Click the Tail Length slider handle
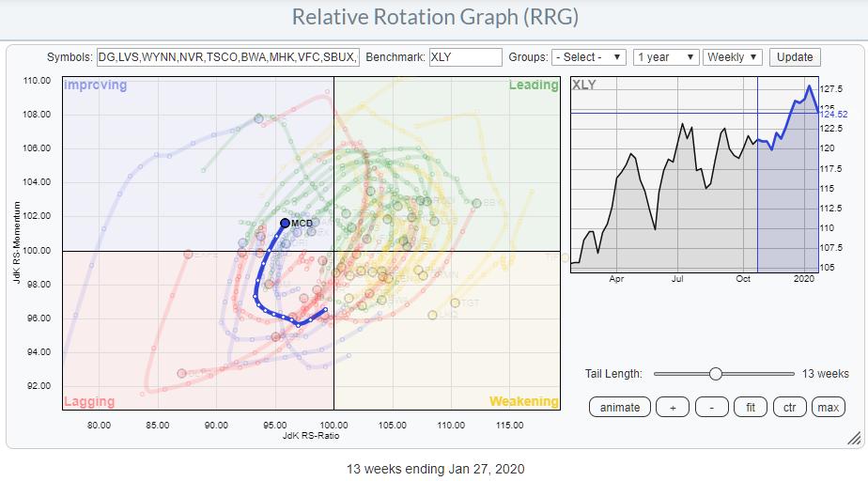The image size is (868, 481). [716, 374]
